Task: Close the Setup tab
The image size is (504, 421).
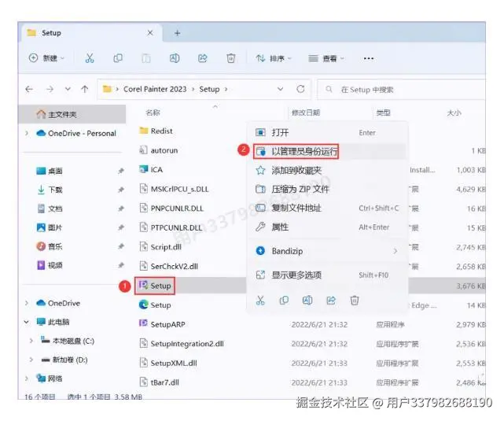Action: click(x=150, y=33)
